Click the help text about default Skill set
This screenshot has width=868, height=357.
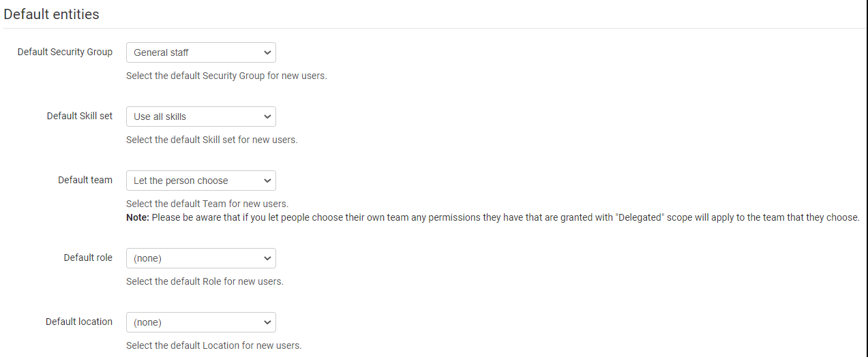point(212,140)
